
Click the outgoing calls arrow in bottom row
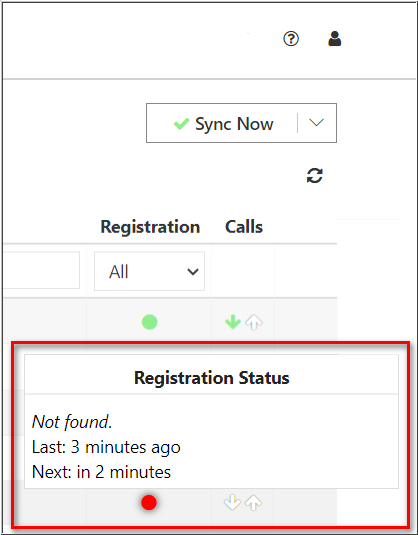(x=254, y=503)
